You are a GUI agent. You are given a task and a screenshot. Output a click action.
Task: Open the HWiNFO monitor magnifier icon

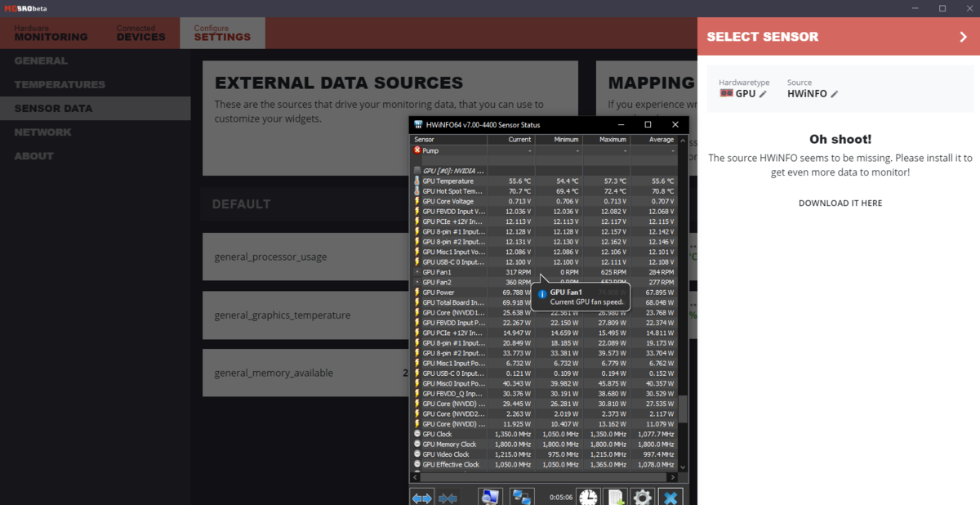(491, 497)
